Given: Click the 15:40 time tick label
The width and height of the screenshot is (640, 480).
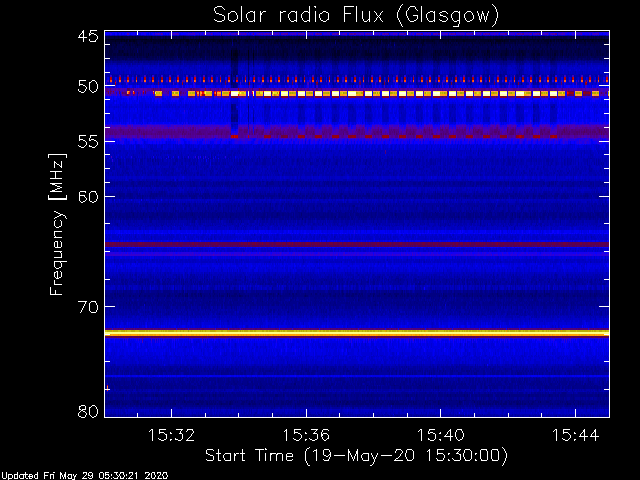Looking at the screenshot, I should coord(441,435).
